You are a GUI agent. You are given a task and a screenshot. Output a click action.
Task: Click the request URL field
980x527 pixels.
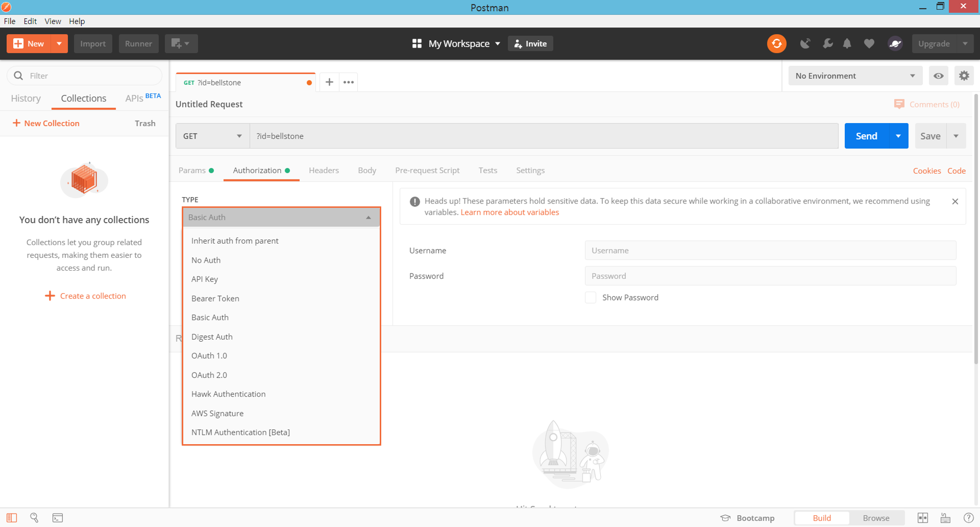pyautogui.click(x=544, y=136)
